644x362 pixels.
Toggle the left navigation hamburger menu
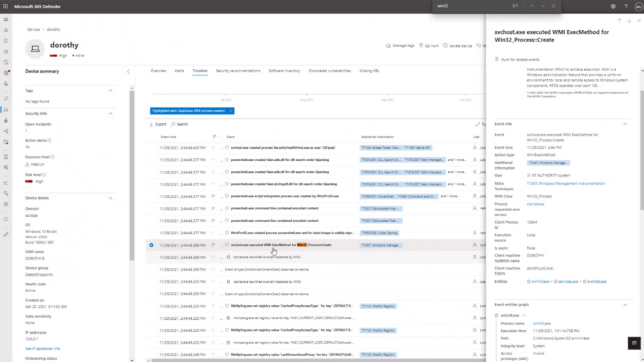point(6,21)
